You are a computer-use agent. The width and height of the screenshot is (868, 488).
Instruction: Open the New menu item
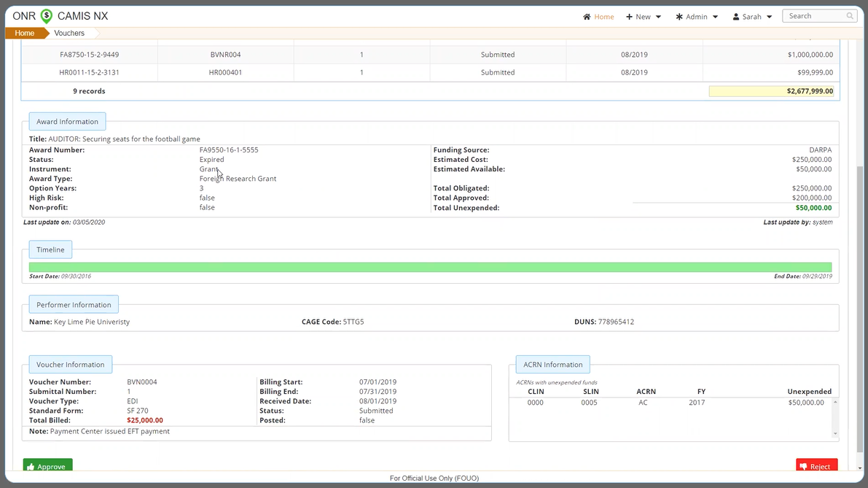[x=643, y=17]
